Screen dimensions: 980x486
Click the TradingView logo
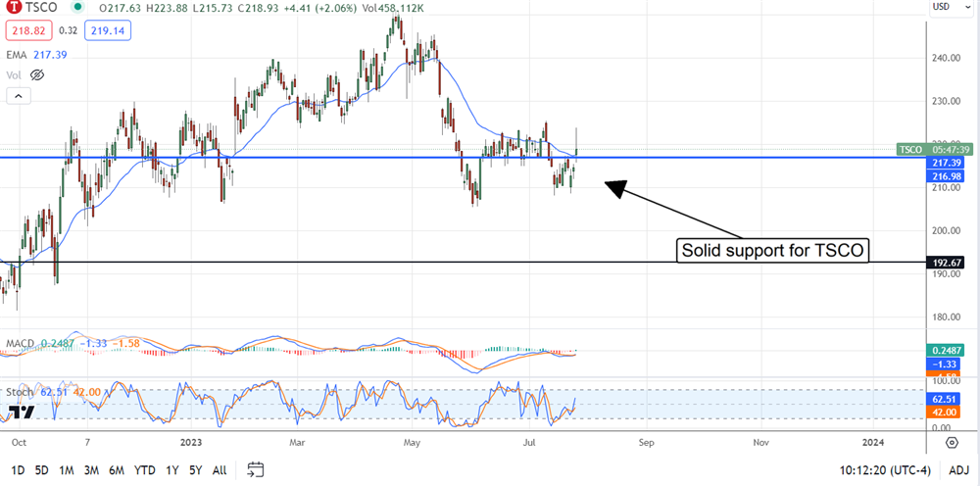tap(24, 413)
